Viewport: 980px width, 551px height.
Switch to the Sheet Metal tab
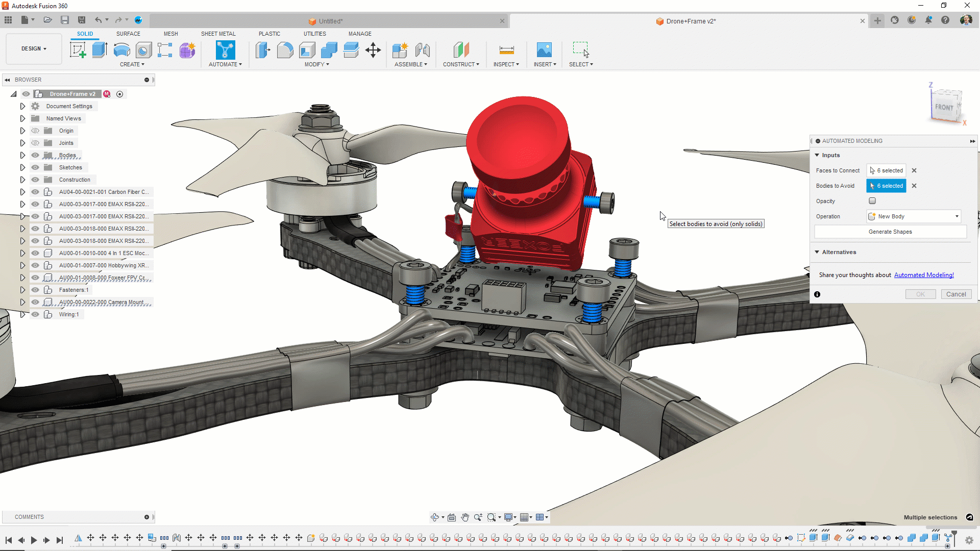(x=218, y=34)
